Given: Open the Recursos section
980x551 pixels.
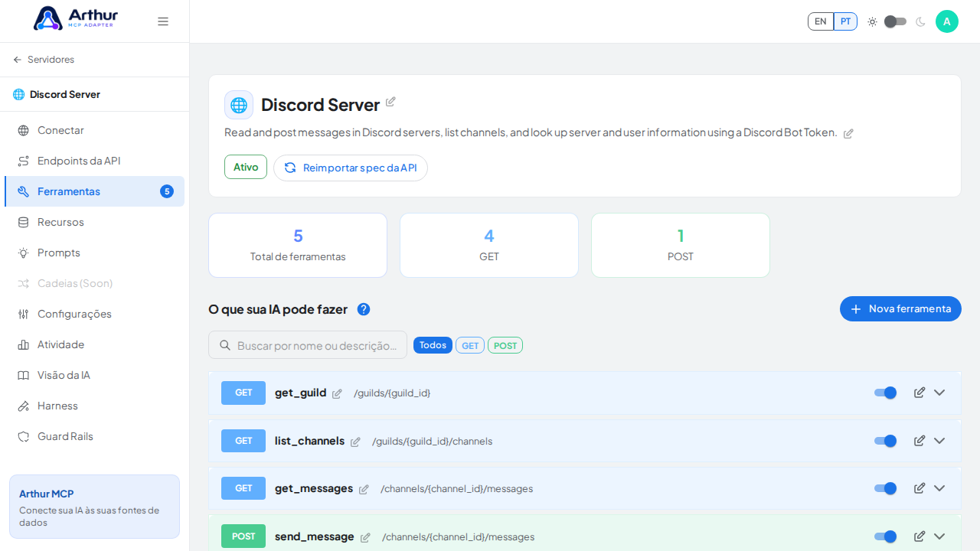Looking at the screenshot, I should tap(94, 222).
